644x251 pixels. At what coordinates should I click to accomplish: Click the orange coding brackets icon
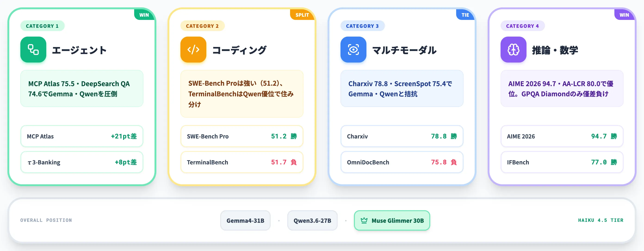193,50
